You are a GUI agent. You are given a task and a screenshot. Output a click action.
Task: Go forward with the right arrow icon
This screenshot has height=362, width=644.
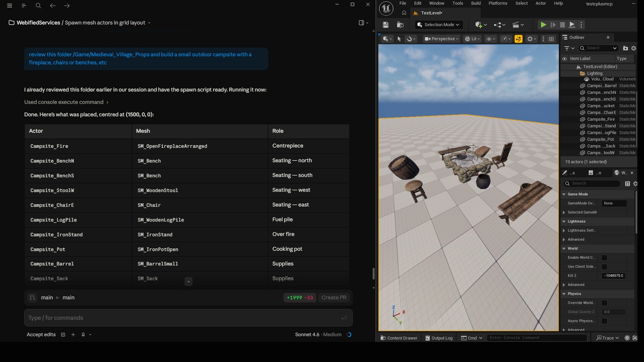click(x=67, y=6)
